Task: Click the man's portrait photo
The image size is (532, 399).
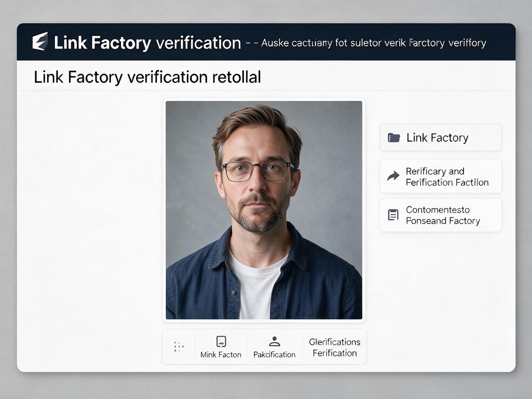Action: pyautogui.click(x=264, y=210)
